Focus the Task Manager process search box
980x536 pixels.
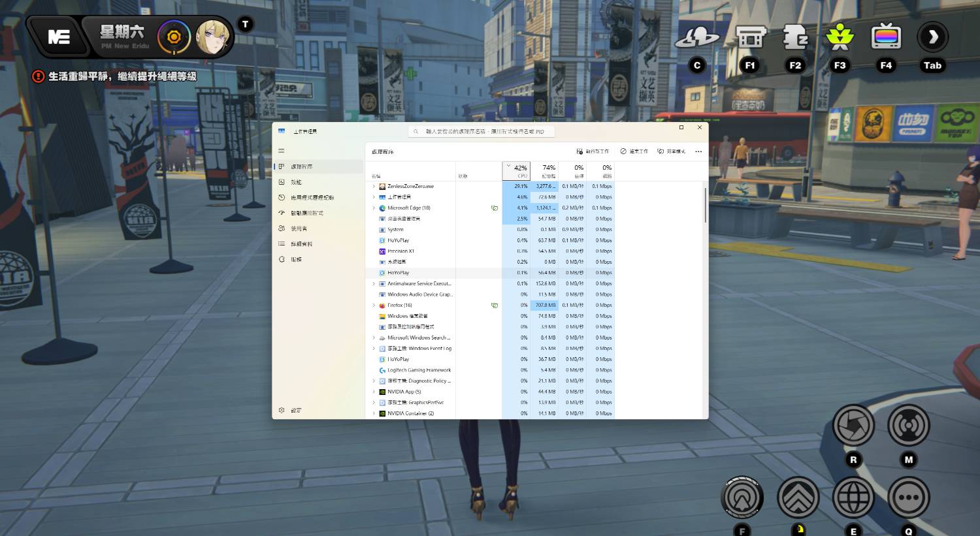[x=482, y=131]
